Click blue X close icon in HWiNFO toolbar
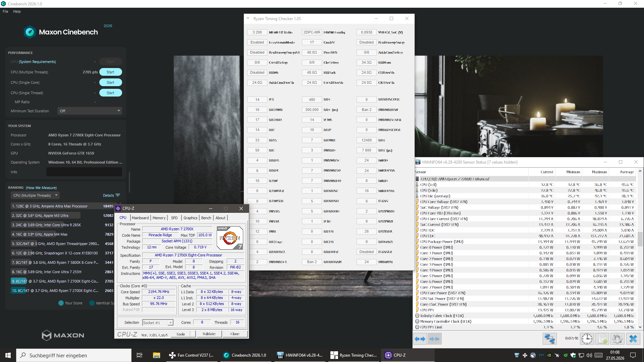Image resolution: width=644 pixels, height=362 pixels. pyautogui.click(x=633, y=339)
